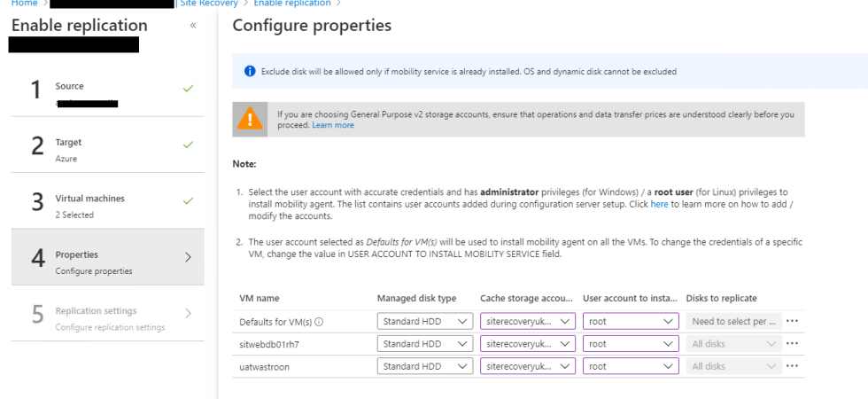This screenshot has height=399, width=868.
Task: Open cache storage account dropdown for sitwebdb01rh7
Action: (x=528, y=344)
